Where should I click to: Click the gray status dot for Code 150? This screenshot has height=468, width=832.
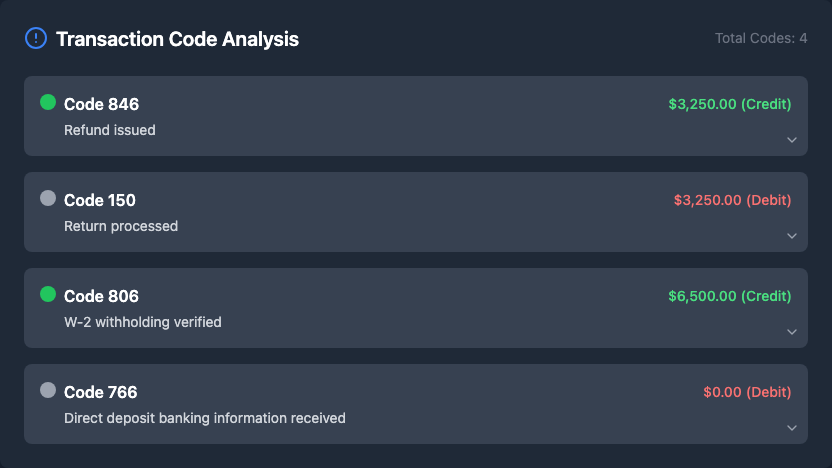(x=48, y=198)
